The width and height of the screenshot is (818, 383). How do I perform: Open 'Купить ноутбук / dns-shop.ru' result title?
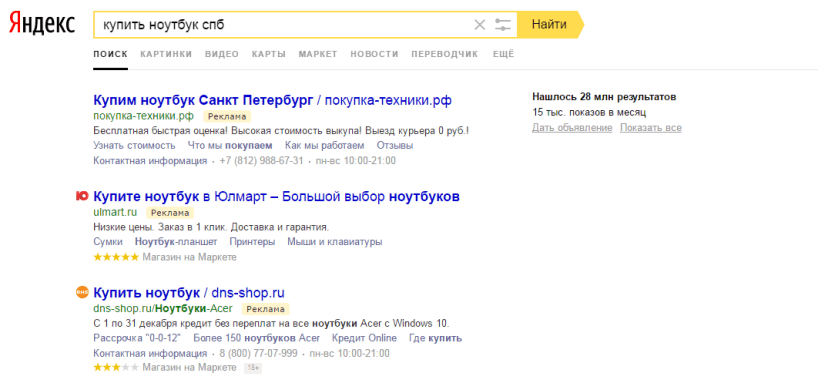pyautogui.click(x=189, y=293)
